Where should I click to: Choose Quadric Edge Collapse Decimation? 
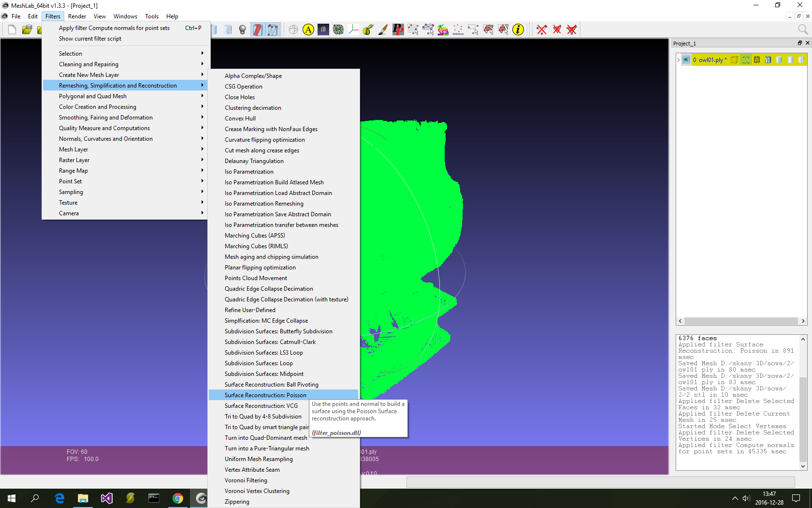point(284,289)
